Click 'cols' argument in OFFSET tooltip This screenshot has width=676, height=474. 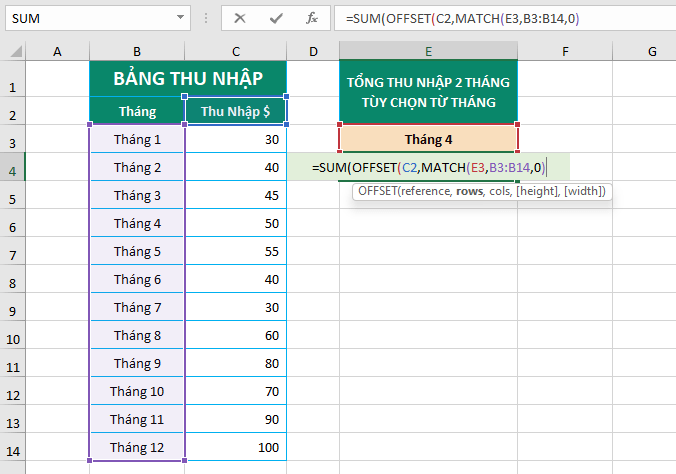coord(500,191)
